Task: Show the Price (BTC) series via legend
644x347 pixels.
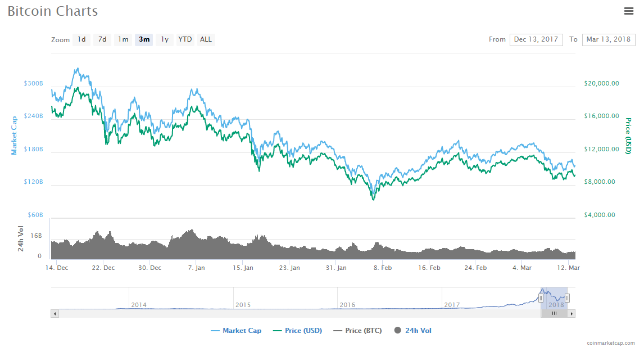Action: (357, 331)
